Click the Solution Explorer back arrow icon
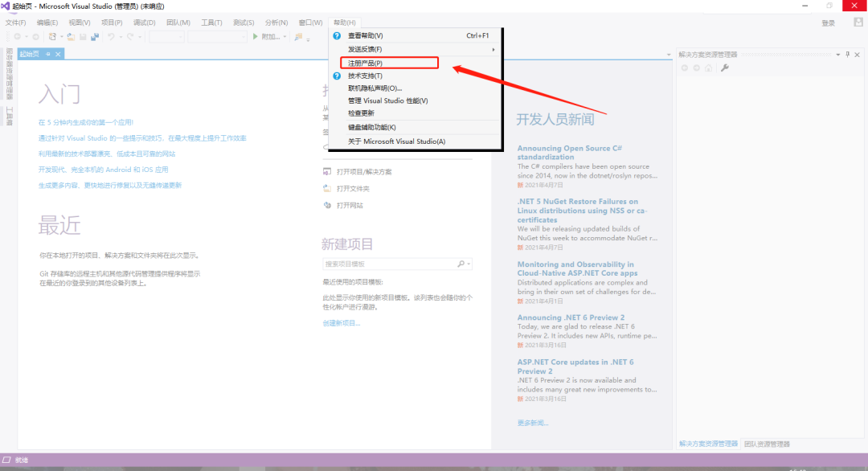The height and width of the screenshot is (471, 868). 685,68
